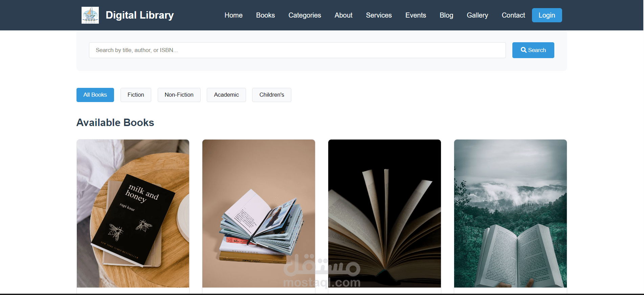This screenshot has width=644, height=295.
Task: Open the Books menu item
Action: 265,15
